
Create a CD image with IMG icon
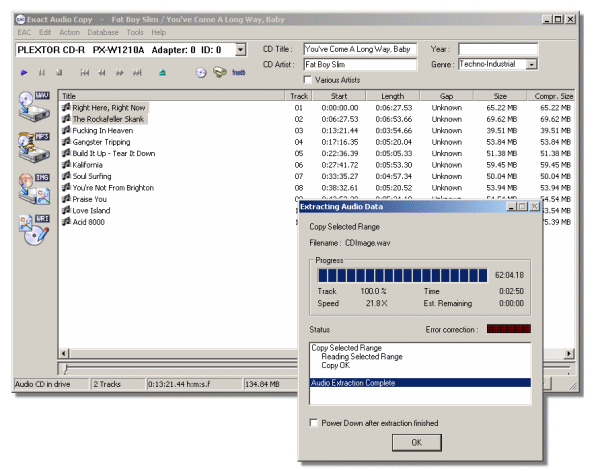[34, 189]
